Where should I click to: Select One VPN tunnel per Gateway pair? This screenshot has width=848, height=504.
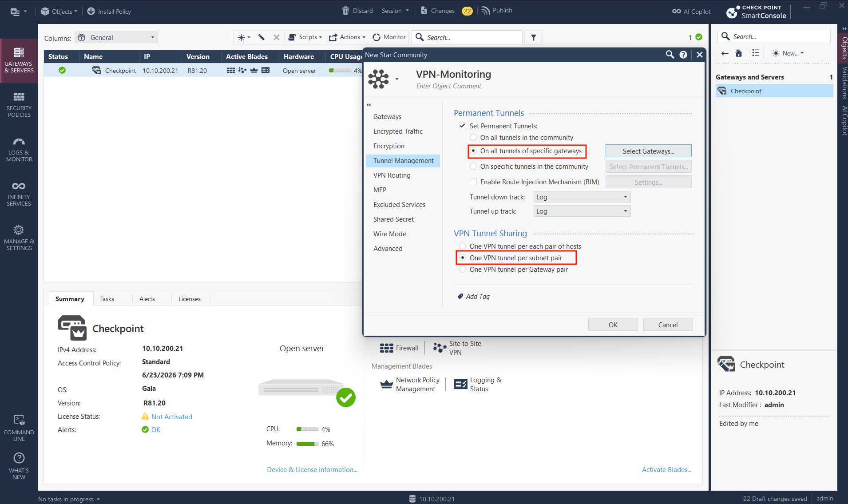[463, 270]
